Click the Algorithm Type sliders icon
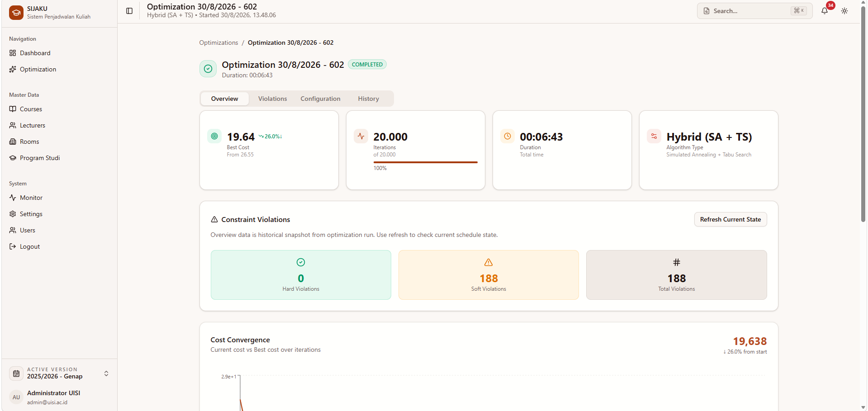The image size is (868, 411). [x=654, y=136]
